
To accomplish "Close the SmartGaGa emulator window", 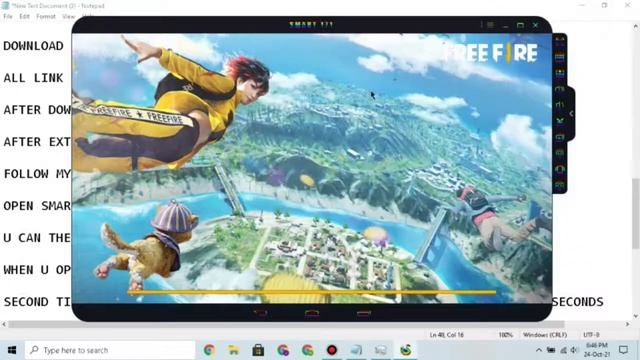I will pos(536,25).
